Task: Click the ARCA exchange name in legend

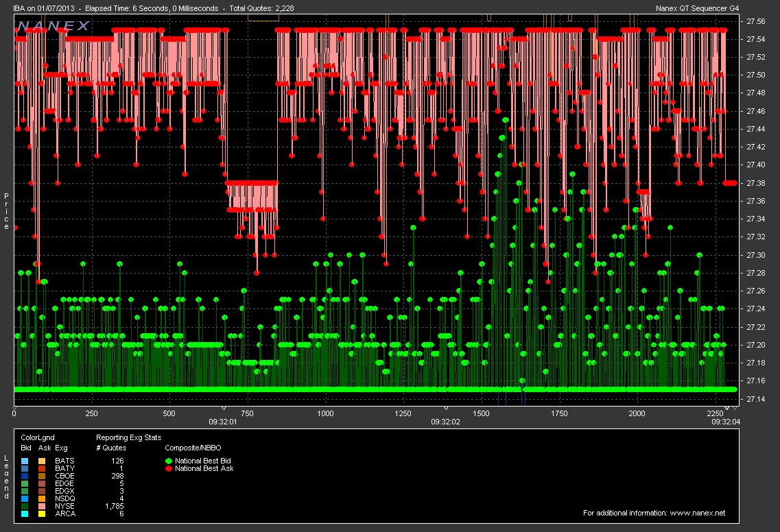Action: [x=65, y=513]
